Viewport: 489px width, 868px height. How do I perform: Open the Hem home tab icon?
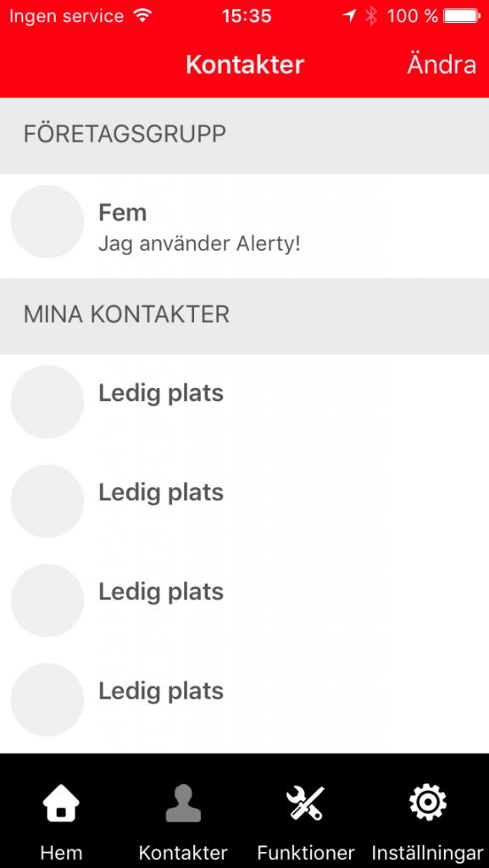pos(61,804)
